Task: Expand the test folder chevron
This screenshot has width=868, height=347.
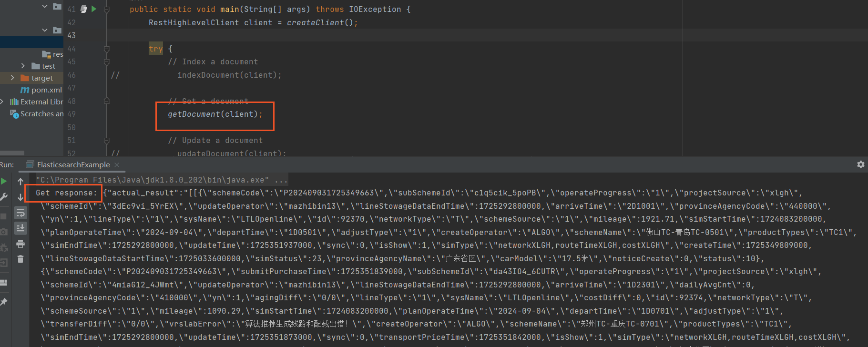Action: coord(23,66)
